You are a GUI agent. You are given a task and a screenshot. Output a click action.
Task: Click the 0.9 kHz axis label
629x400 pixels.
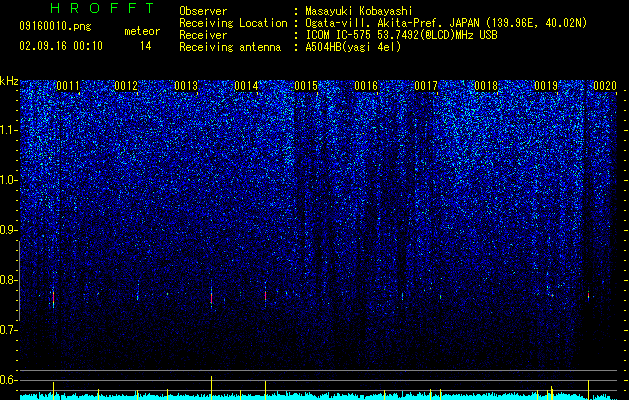[9, 230]
